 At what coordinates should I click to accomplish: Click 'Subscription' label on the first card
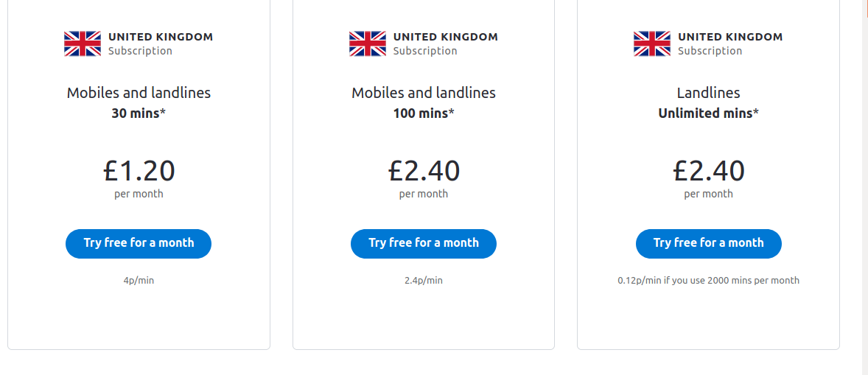[140, 51]
